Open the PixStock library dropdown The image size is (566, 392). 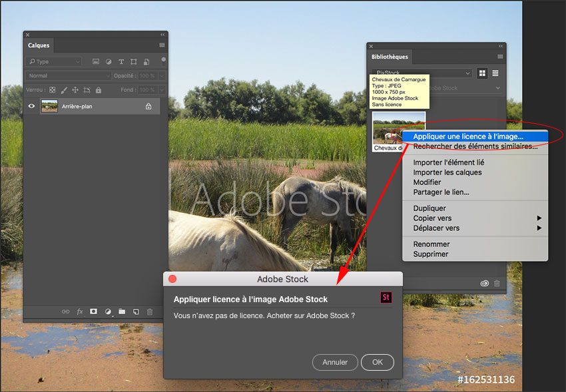pos(422,73)
